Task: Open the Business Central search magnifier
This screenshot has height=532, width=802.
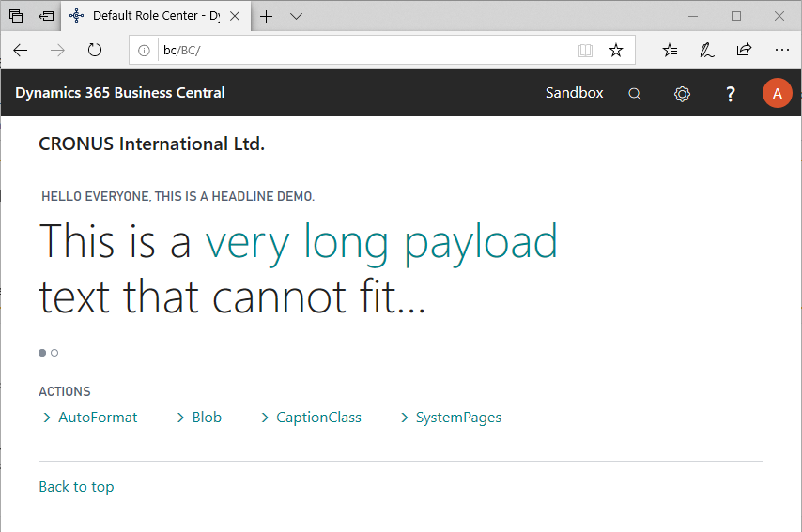Action: 635,94
